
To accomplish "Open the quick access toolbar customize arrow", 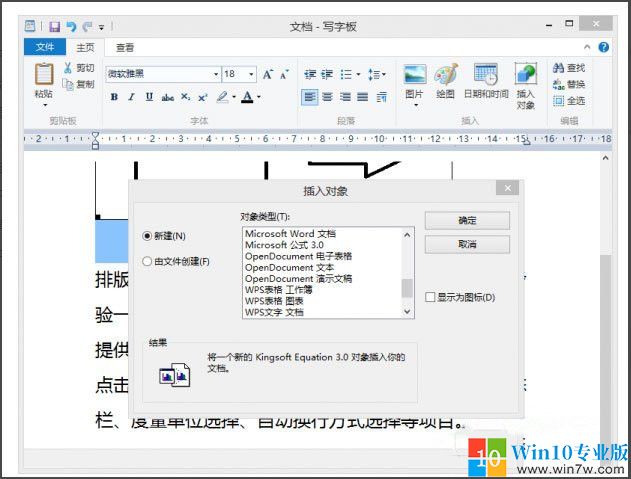I will (x=101, y=28).
